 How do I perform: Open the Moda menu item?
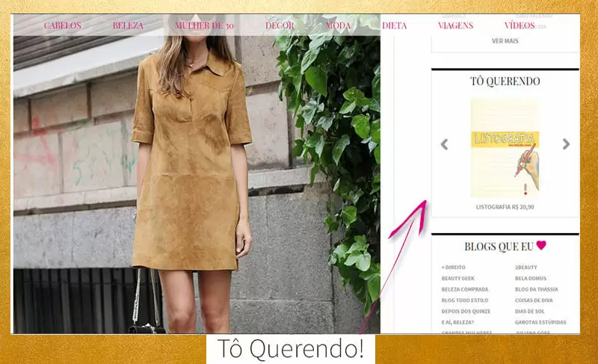tap(338, 25)
